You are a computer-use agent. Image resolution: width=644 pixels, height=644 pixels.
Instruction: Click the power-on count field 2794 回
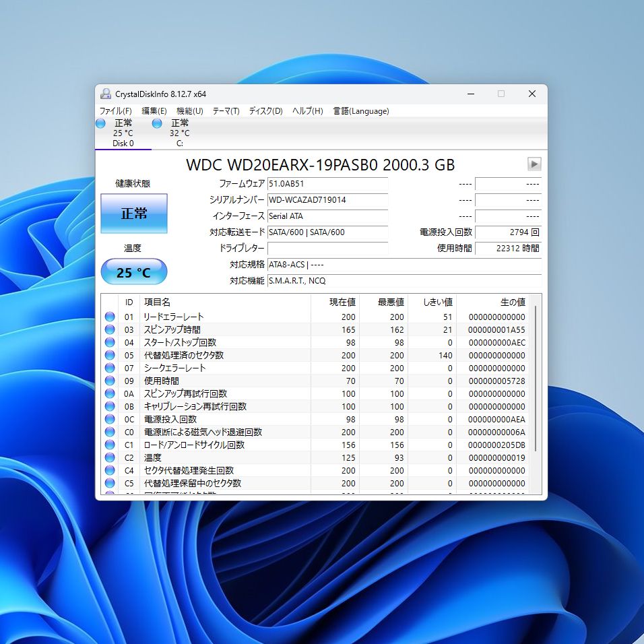[x=508, y=232]
